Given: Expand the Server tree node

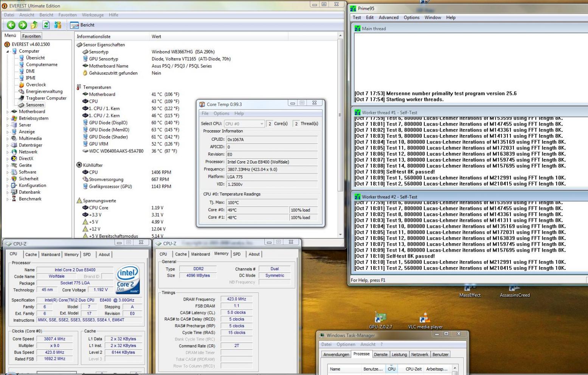Looking at the screenshot, I should tap(8, 125).
